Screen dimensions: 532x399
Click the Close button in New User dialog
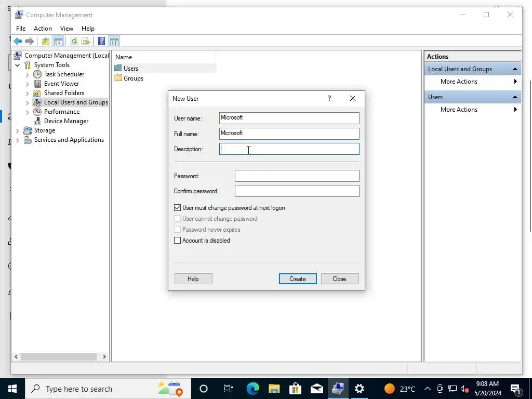coord(340,279)
